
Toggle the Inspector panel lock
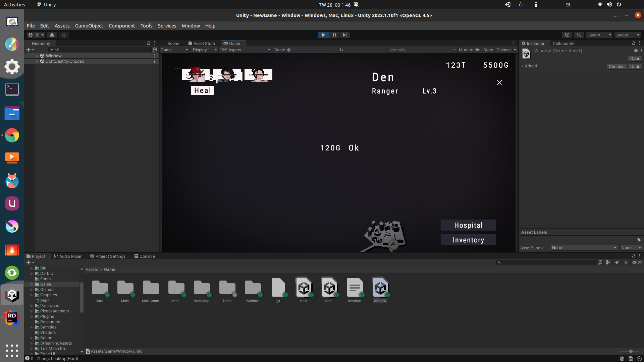[x=634, y=43]
